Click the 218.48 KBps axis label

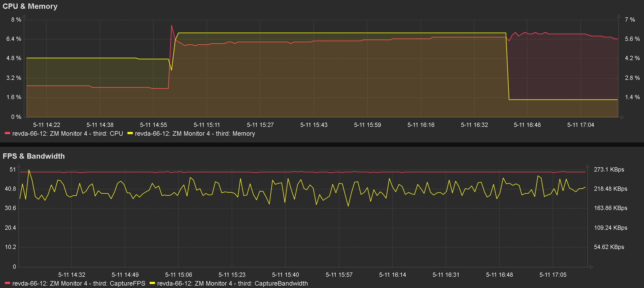pyautogui.click(x=611, y=189)
